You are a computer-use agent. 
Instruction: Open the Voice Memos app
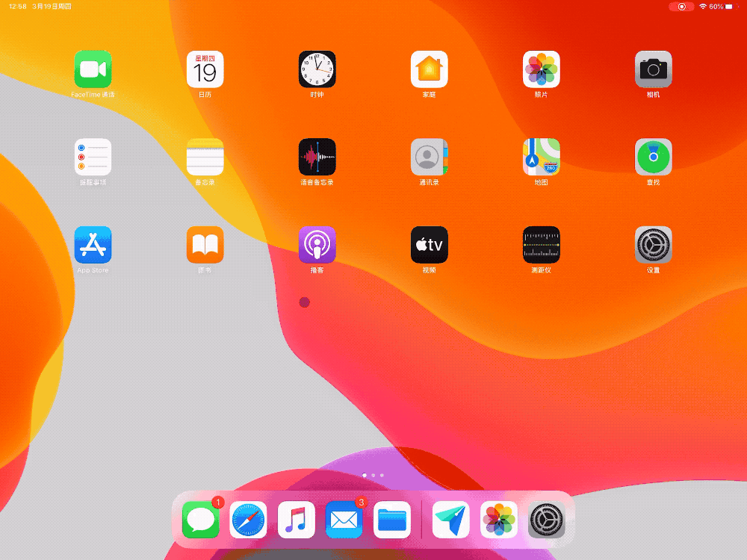click(317, 157)
